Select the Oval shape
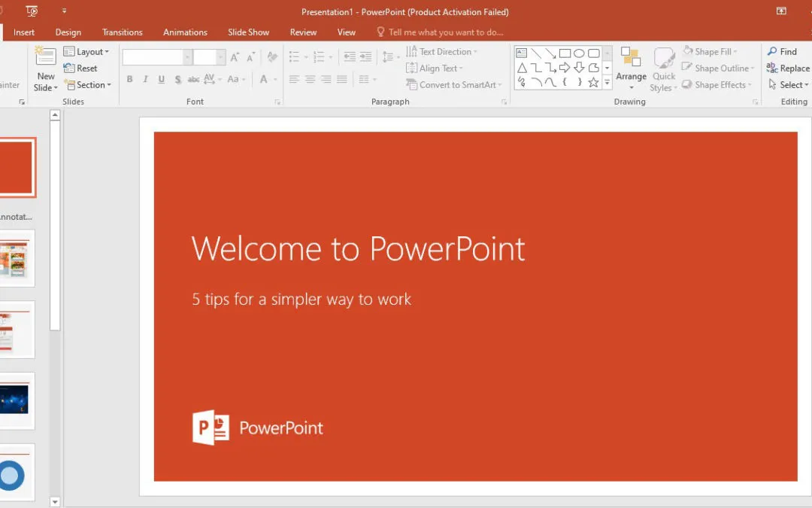The width and height of the screenshot is (812, 508). coord(579,53)
